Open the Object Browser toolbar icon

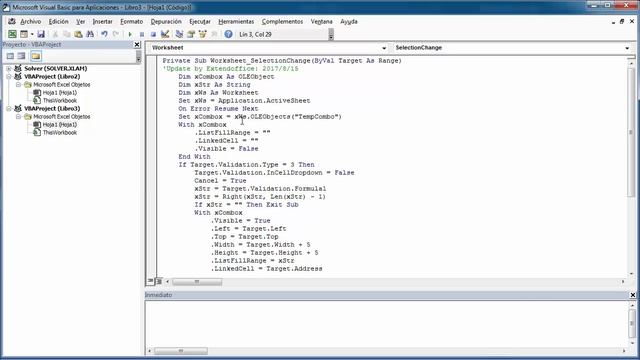[202, 34]
